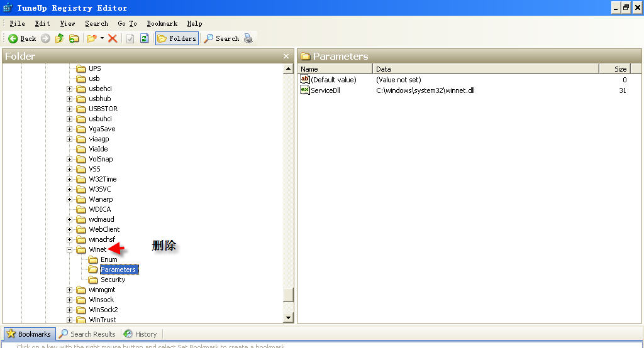Select the ServiceDll value name

tap(325, 90)
